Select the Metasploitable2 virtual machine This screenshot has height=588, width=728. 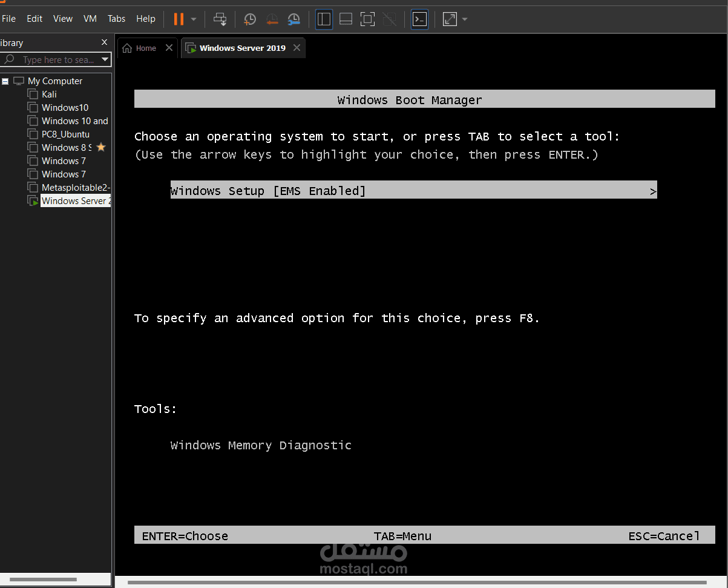[76, 188]
